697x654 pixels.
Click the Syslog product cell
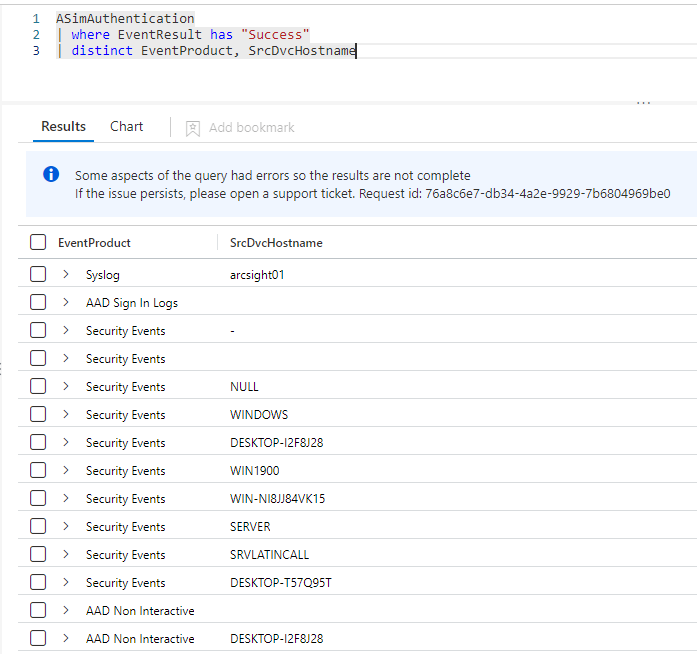(103, 275)
